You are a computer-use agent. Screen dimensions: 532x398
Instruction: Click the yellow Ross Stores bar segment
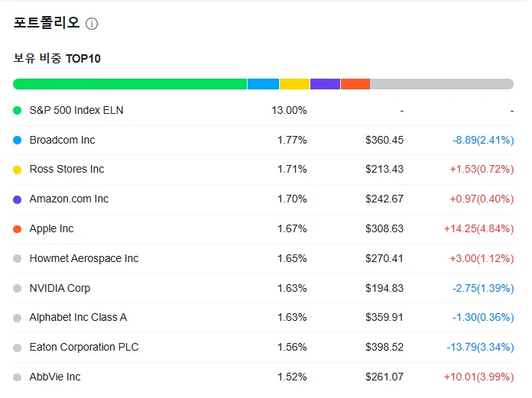(x=294, y=84)
